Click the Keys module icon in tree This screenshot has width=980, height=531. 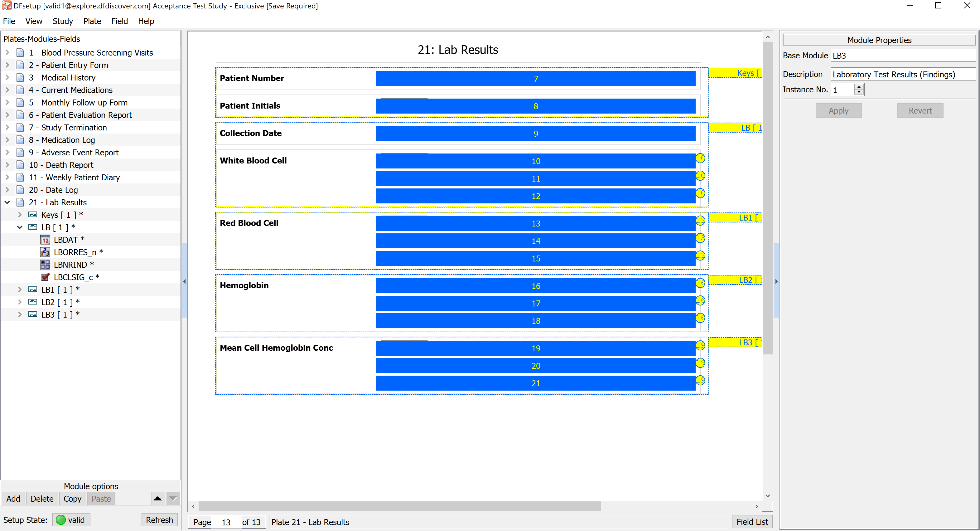coord(33,215)
